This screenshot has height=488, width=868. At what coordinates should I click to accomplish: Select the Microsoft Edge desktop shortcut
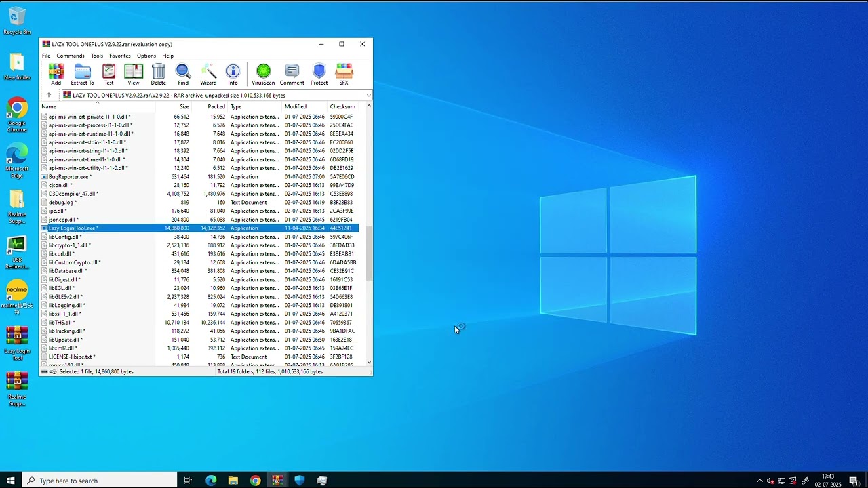(17, 161)
